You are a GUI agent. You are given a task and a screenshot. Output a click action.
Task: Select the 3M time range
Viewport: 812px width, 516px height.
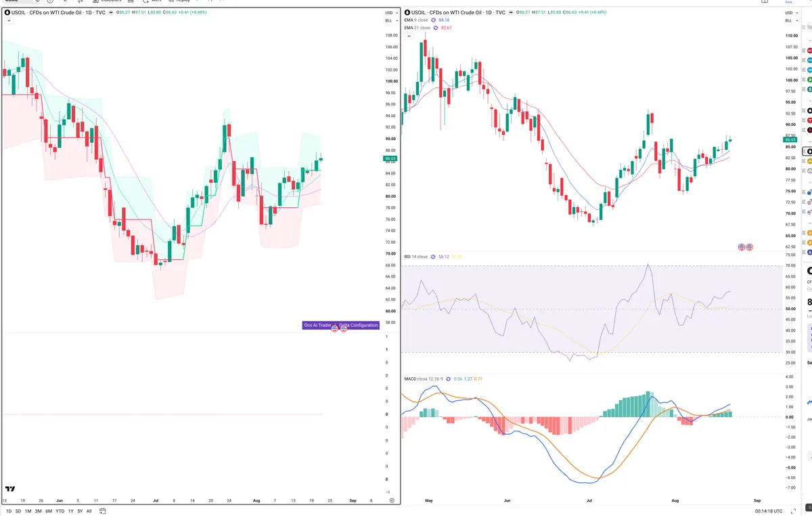coord(38,511)
